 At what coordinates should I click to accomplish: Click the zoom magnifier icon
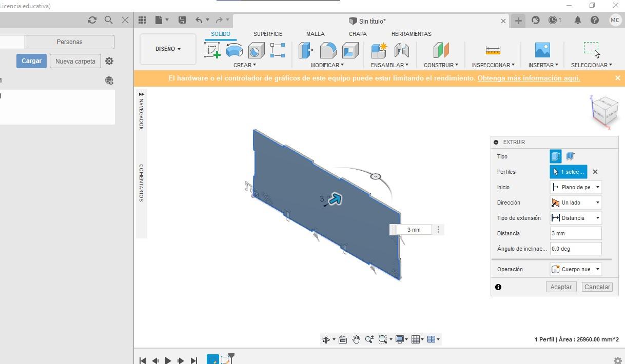[x=369, y=339]
